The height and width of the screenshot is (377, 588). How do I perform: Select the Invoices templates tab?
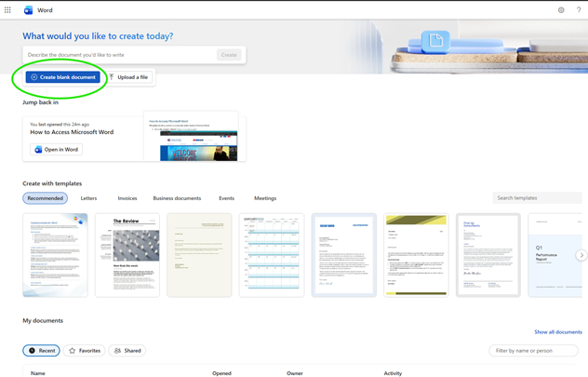pyautogui.click(x=127, y=198)
